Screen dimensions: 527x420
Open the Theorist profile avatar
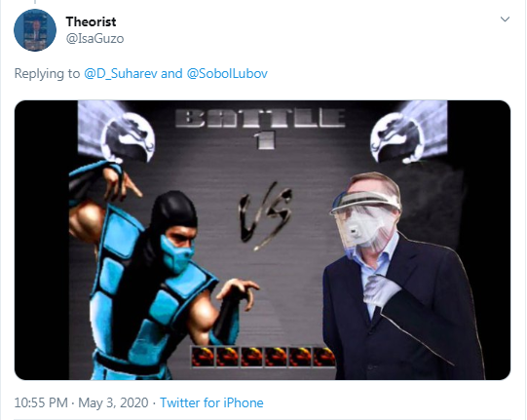point(35,30)
